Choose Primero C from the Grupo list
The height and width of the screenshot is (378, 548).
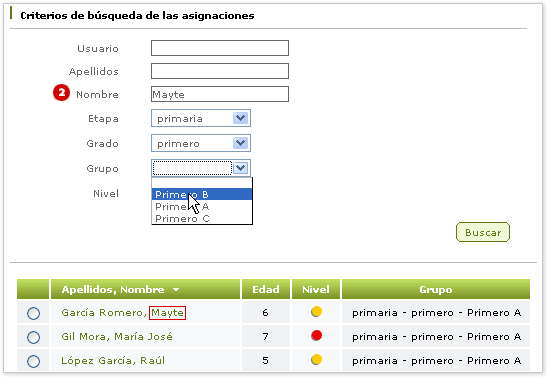(x=202, y=218)
